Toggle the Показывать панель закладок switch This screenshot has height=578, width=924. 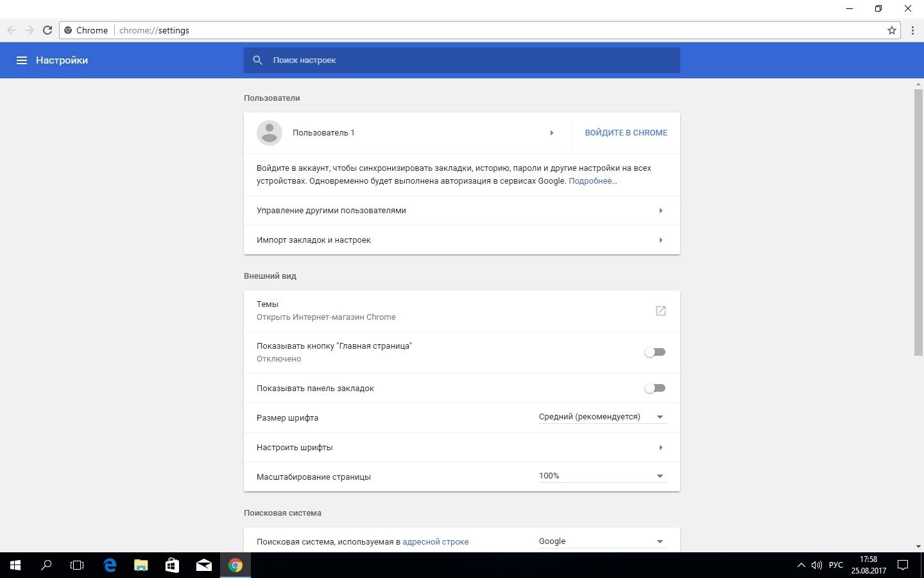(x=655, y=388)
